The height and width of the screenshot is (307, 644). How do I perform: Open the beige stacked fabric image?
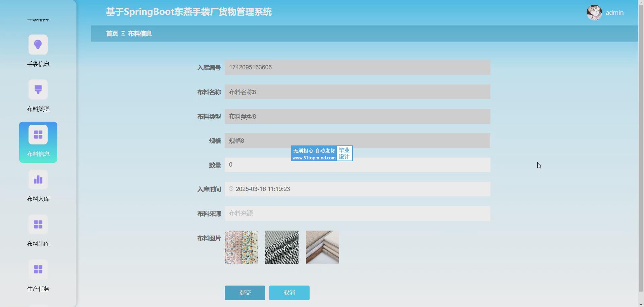point(322,247)
